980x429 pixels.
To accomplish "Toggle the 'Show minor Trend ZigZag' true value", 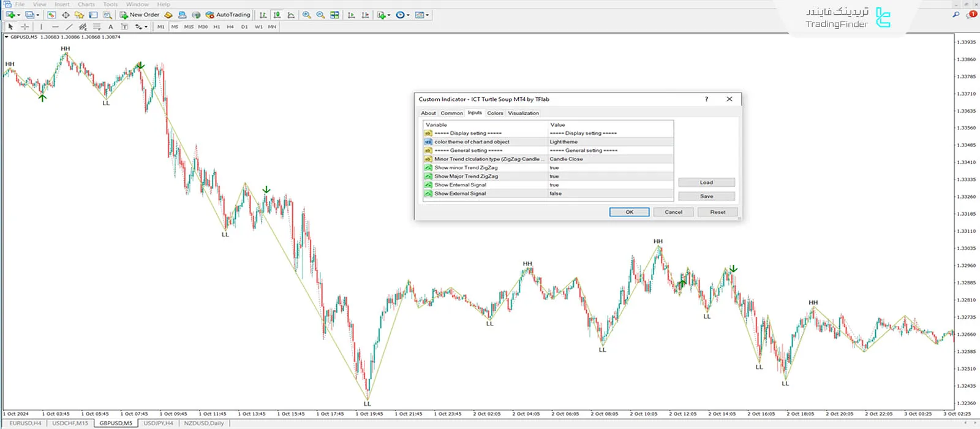I will 609,167.
